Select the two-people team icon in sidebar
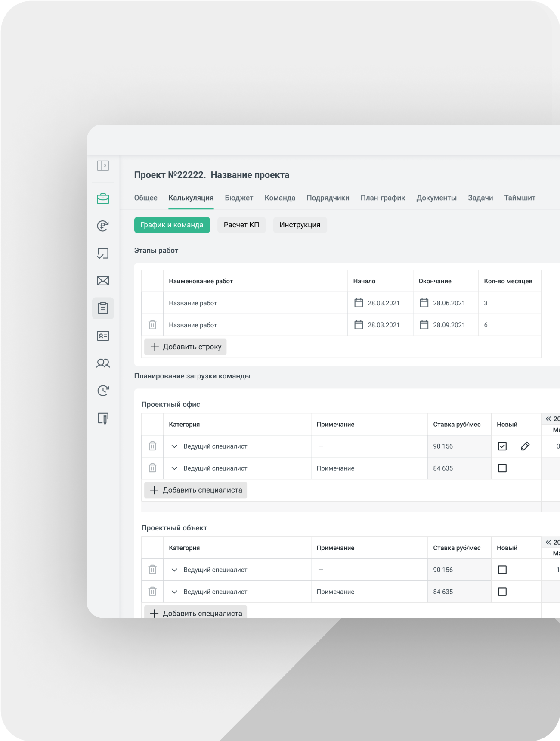This screenshot has width=560, height=741. [x=103, y=363]
